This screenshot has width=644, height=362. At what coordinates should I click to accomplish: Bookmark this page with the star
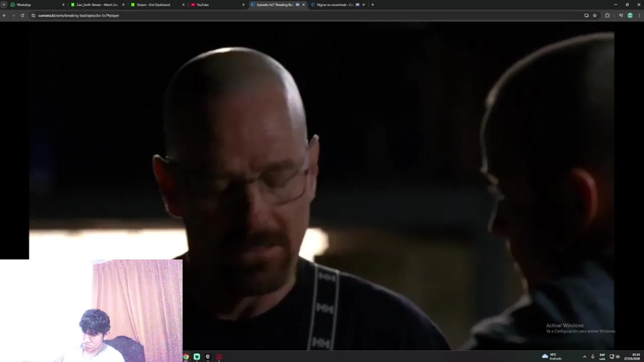pyautogui.click(x=595, y=16)
